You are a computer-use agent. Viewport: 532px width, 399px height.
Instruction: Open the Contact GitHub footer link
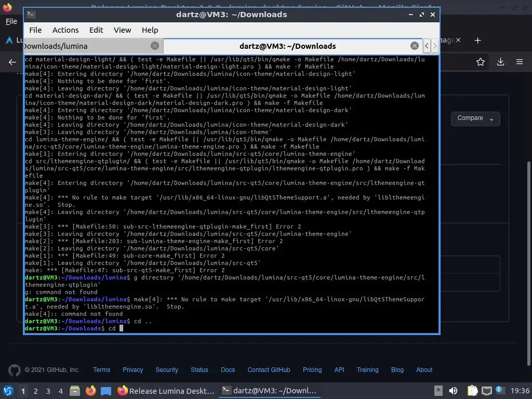[x=269, y=370]
